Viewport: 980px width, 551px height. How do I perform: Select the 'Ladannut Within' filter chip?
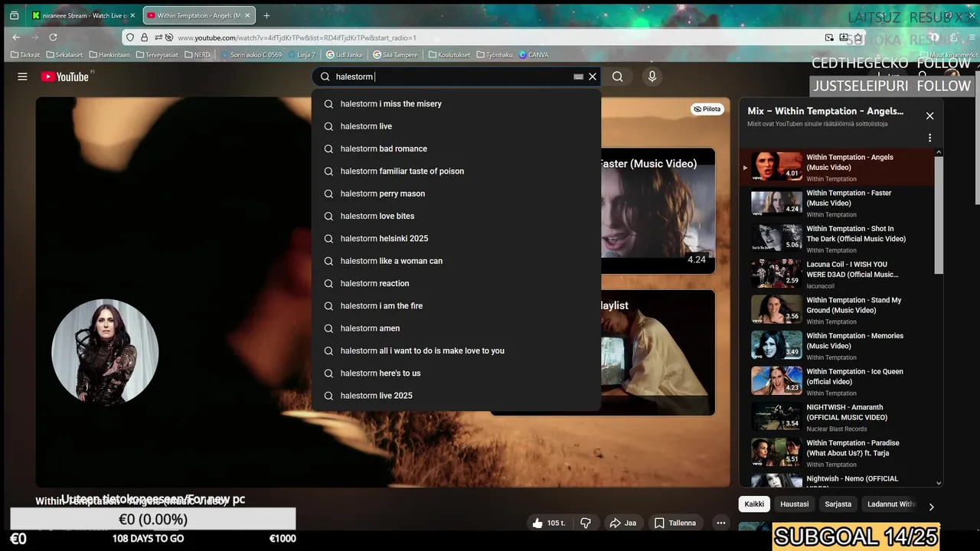tap(891, 504)
